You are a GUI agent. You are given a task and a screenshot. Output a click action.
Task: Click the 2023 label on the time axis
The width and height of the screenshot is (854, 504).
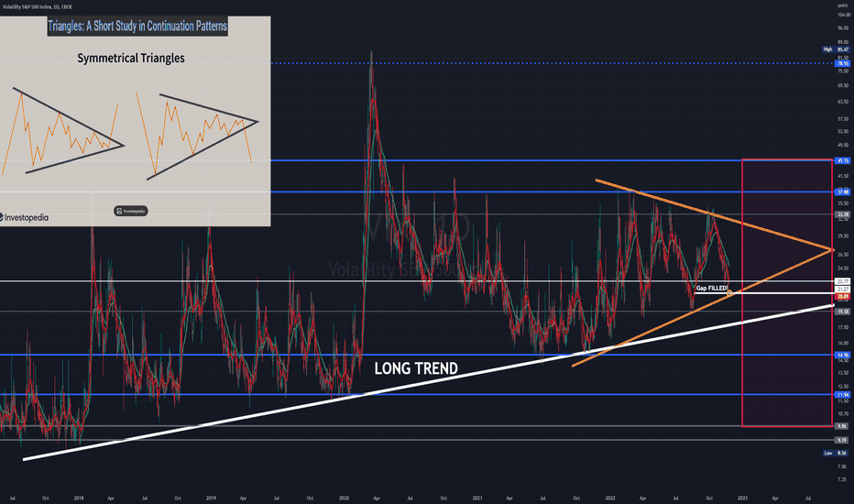(742, 498)
